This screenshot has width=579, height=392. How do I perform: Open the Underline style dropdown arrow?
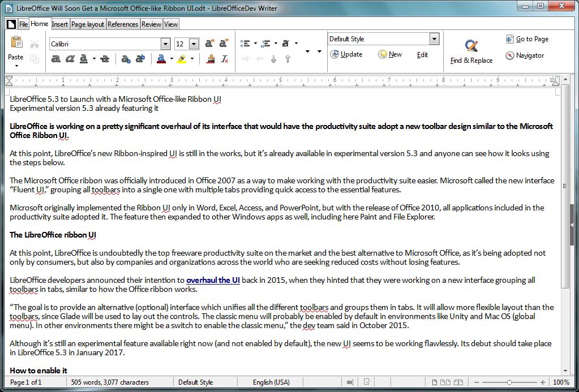click(94, 59)
